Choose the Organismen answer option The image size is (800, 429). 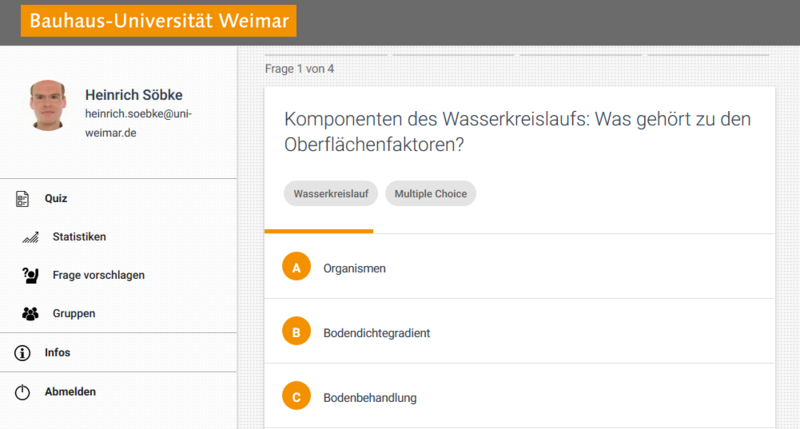[354, 268]
